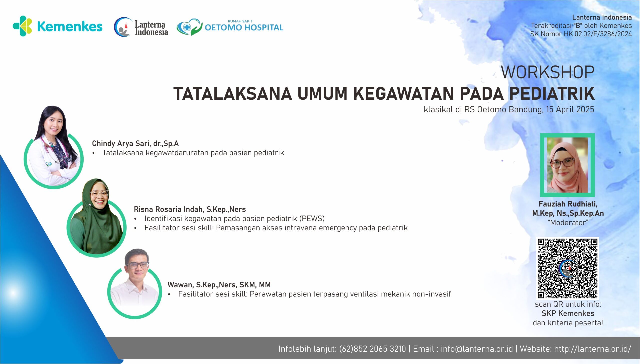Click the QR code for SKP info

[x=567, y=268]
